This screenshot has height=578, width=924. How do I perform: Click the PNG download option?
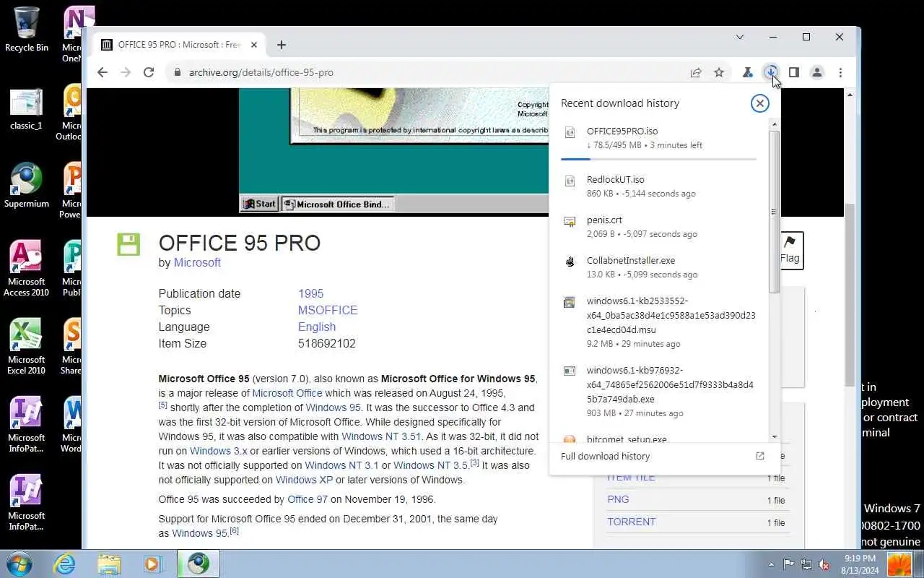point(618,499)
